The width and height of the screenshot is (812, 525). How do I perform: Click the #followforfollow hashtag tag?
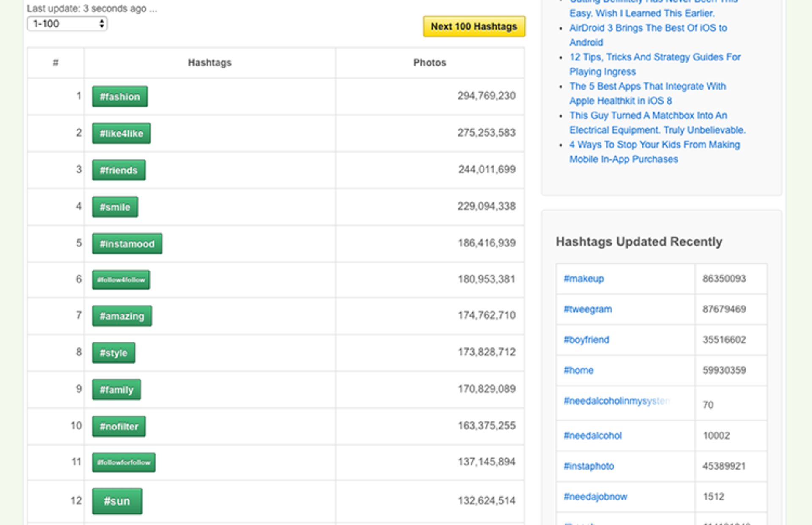123,462
